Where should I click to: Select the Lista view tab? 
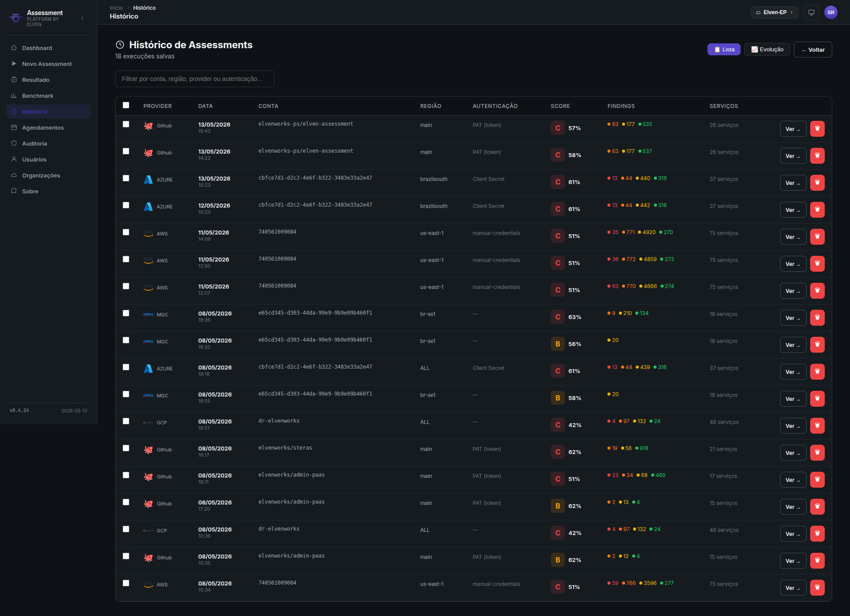point(724,50)
